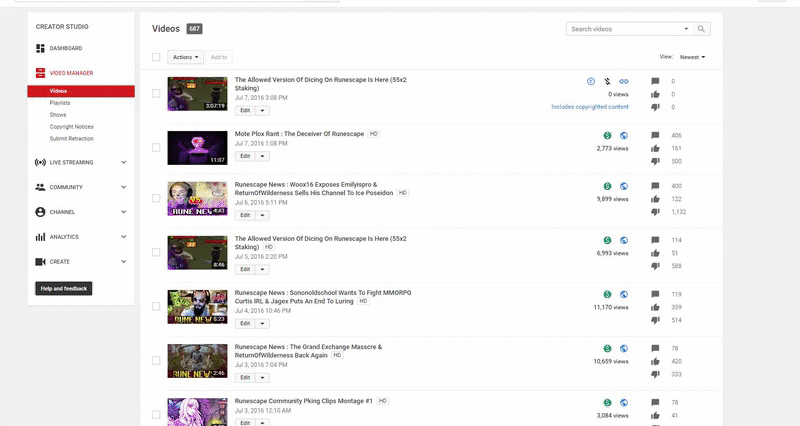The height and width of the screenshot is (426, 800).
Task: Expand the Create section
Action: pyautogui.click(x=123, y=262)
